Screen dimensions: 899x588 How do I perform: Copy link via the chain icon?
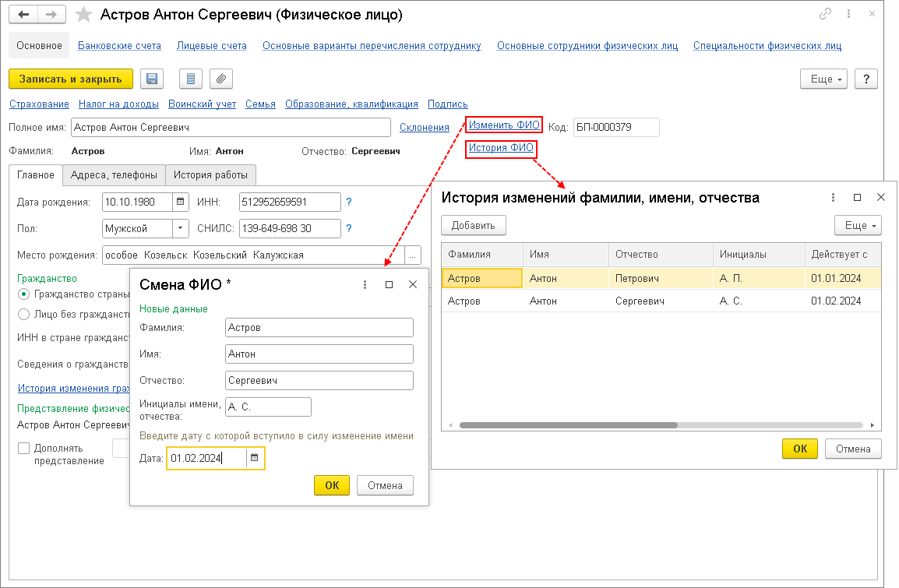point(825,14)
